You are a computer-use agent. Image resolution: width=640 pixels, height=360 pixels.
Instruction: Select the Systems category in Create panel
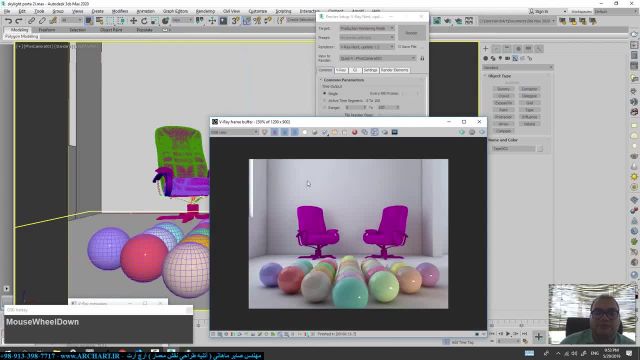point(530,58)
